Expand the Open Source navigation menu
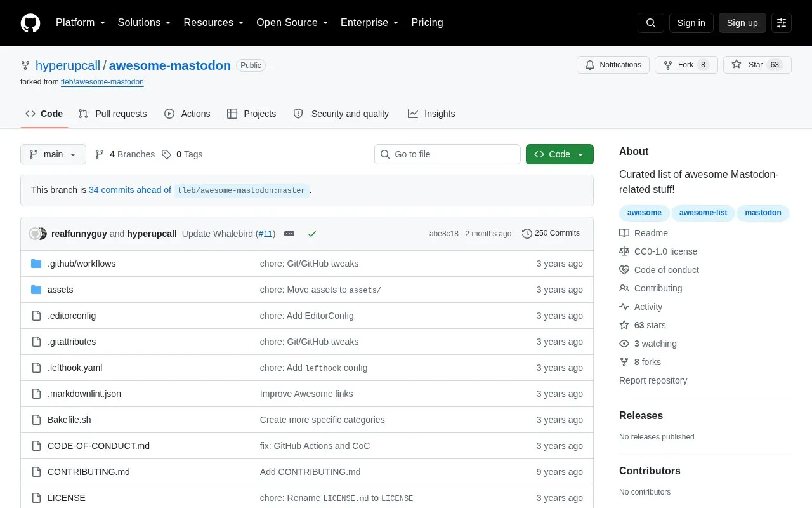Screen dimensions: 812x508 [292, 23]
